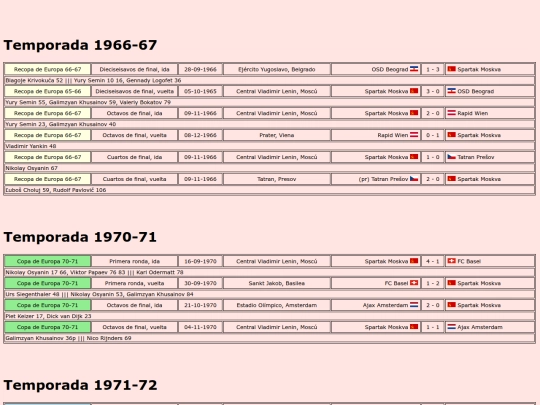
Task: Click Dutch flag beside Ajax Amsterdam, 1 - 1 match
Action: pyautogui.click(x=451, y=327)
